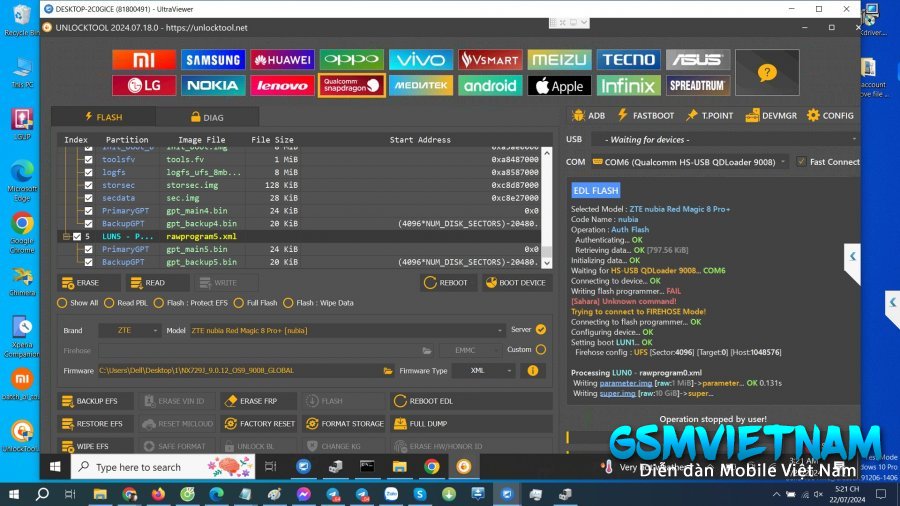Select the Huawei brand logo
The height and width of the screenshot is (506, 900).
point(282,60)
